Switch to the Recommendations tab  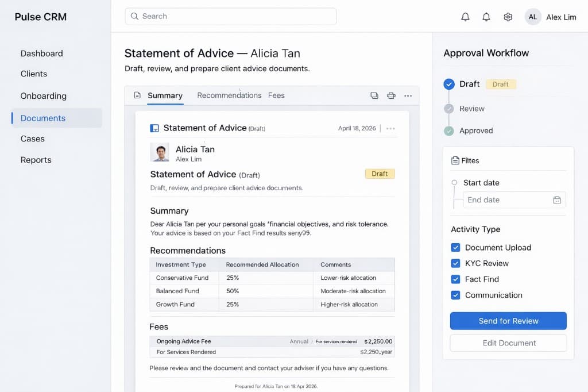[229, 95]
